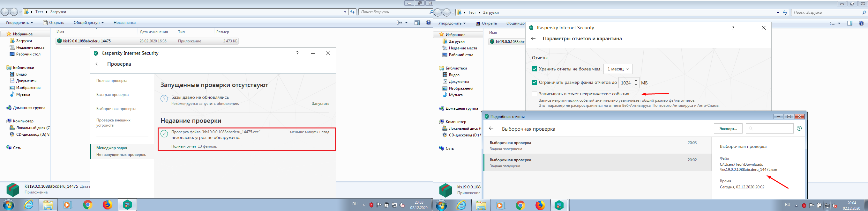Click the Экспорт... button in Подробные отчеты

(728, 128)
